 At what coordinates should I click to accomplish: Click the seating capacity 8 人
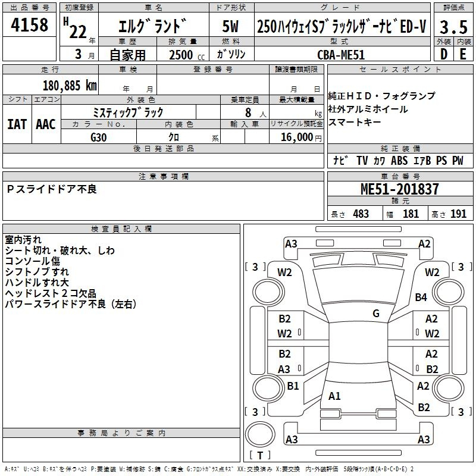tap(256, 113)
